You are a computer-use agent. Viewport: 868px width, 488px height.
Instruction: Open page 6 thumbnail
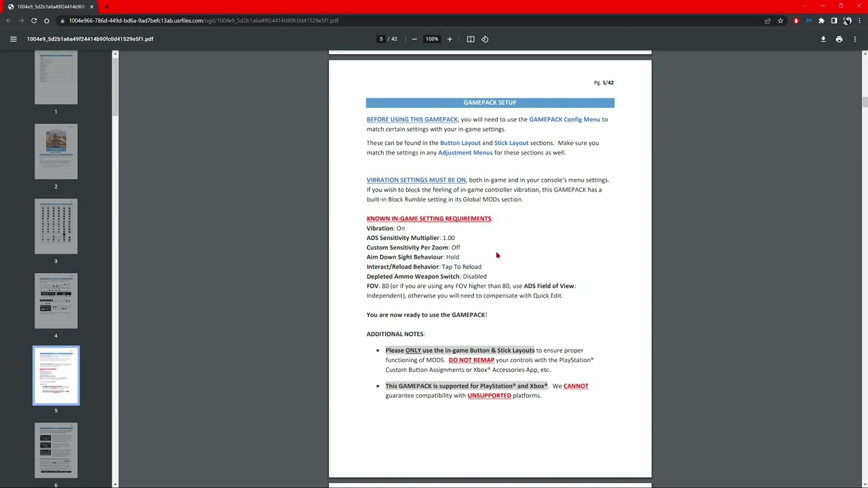tap(56, 450)
